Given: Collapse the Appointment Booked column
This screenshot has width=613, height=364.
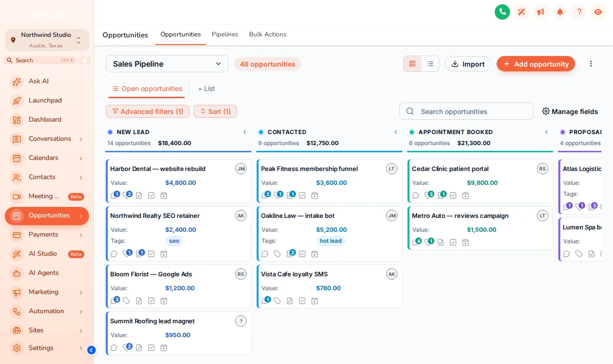Looking at the screenshot, I should pos(546,132).
